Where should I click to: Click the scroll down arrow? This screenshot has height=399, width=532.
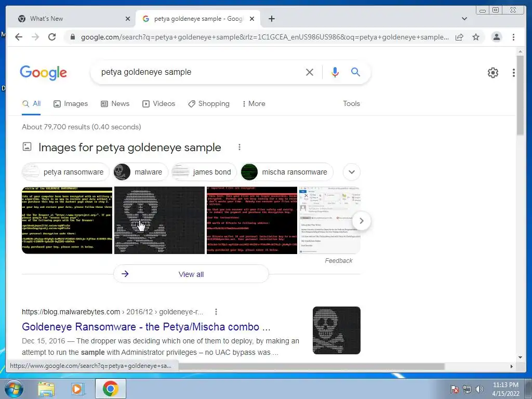click(x=520, y=357)
